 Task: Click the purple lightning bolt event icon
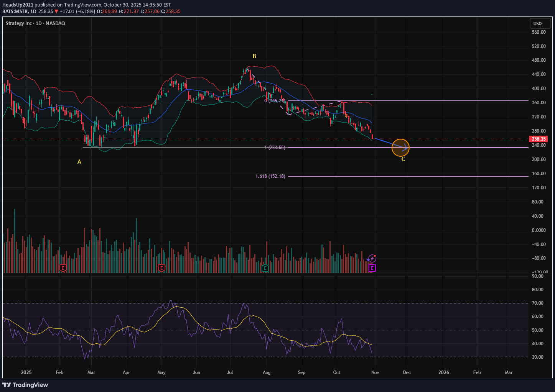coord(372,259)
